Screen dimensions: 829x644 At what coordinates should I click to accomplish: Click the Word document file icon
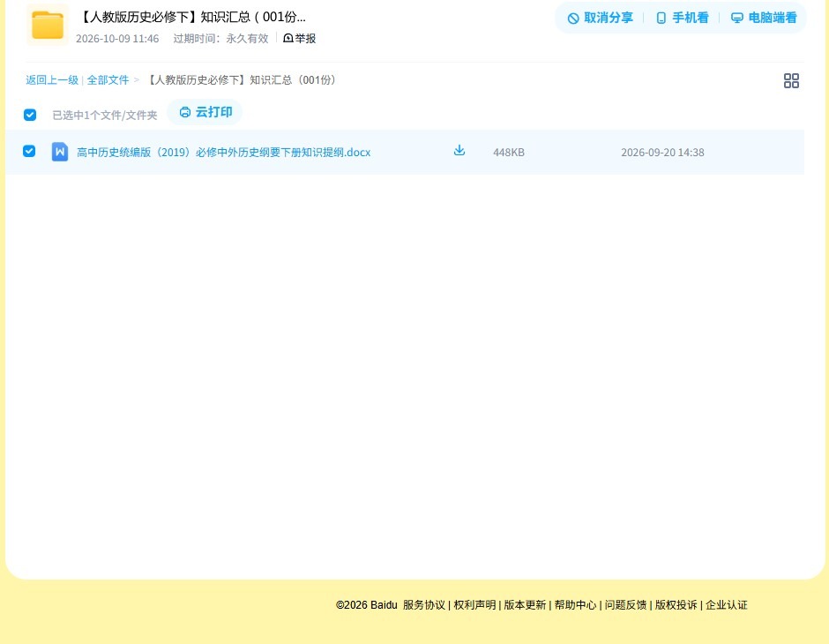60,152
